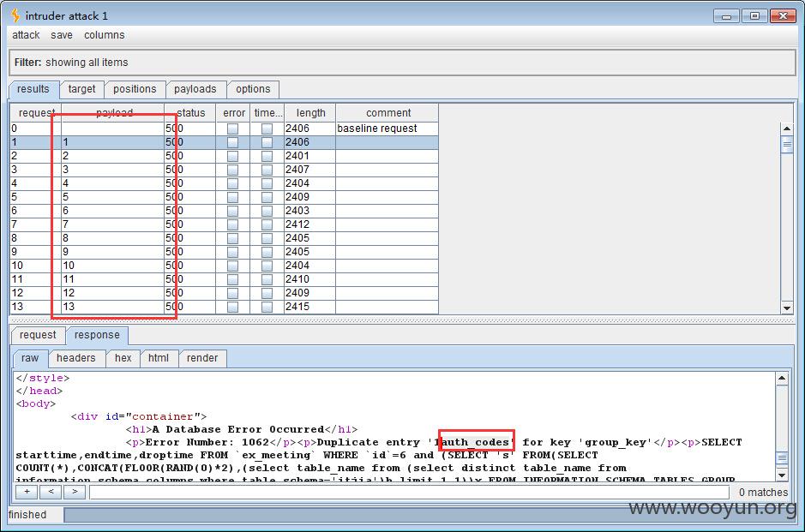Viewport: 805px width, 532px height.
Task: Click the response pane scrollbar thumb
Action: point(781,458)
